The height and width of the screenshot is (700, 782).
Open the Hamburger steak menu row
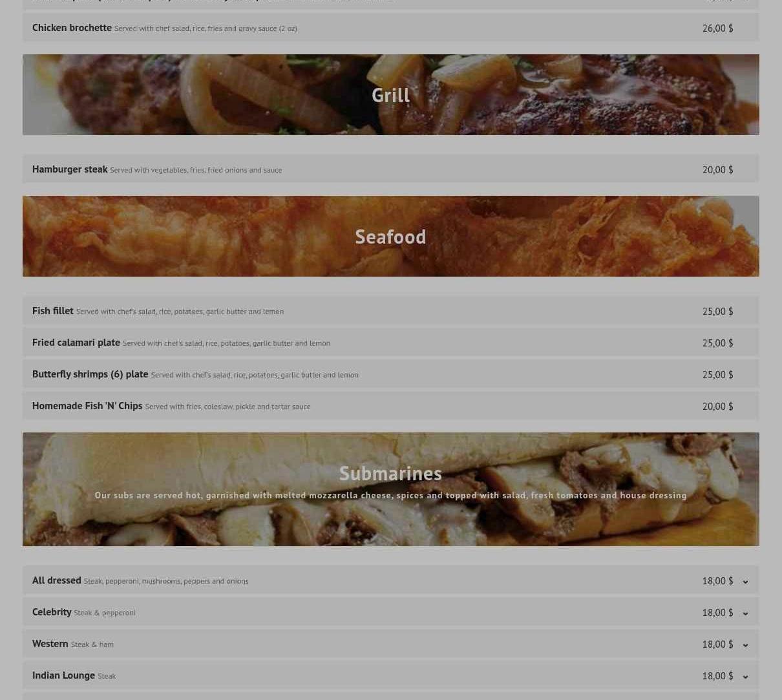(390, 169)
